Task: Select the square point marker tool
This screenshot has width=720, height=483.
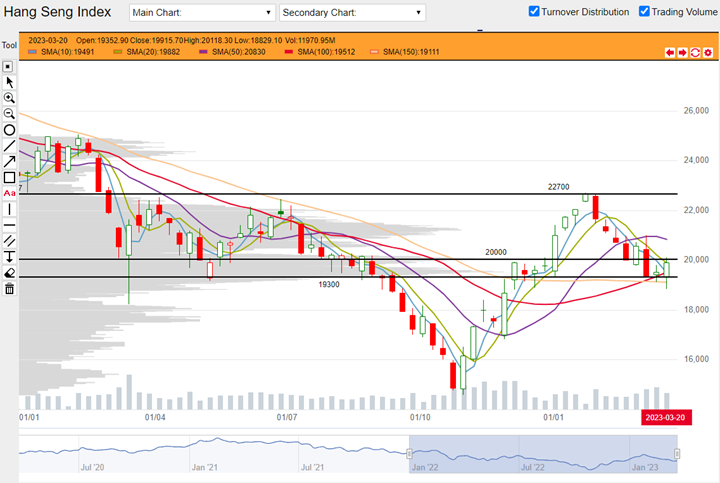Action: [x=8, y=67]
